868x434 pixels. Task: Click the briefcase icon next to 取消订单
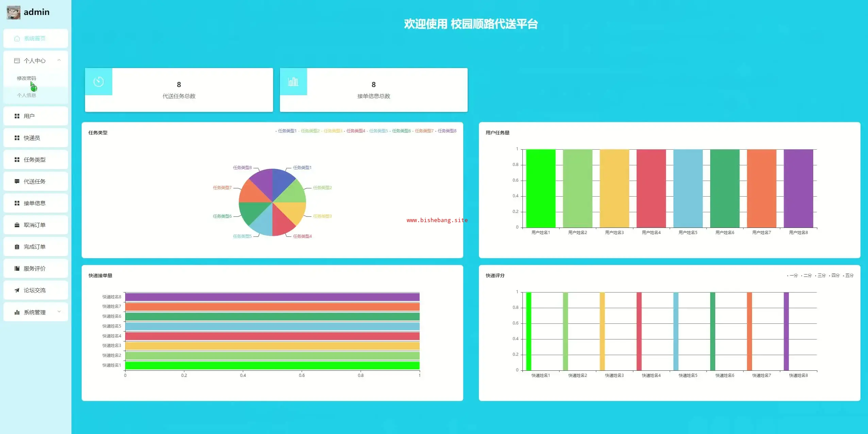pyautogui.click(x=17, y=225)
